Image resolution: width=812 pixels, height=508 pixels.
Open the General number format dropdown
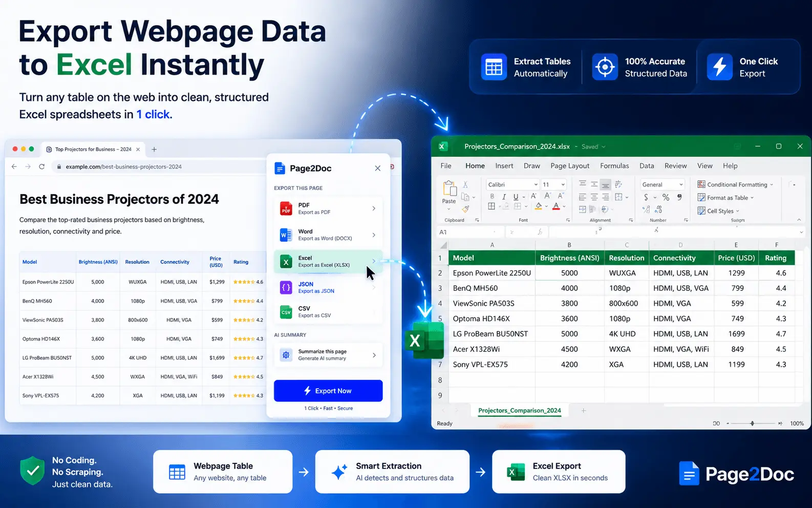click(681, 185)
